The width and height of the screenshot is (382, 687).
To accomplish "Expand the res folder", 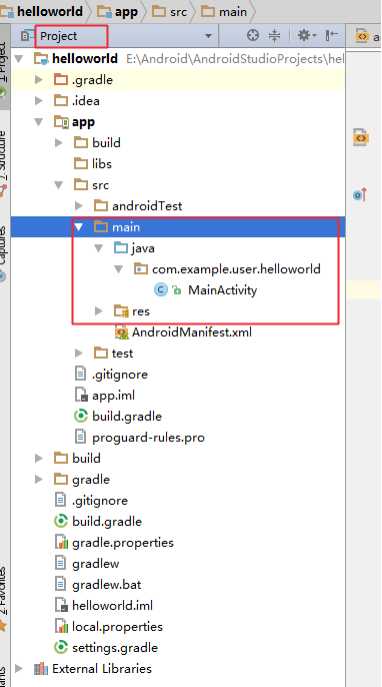I will pyautogui.click(x=99, y=311).
